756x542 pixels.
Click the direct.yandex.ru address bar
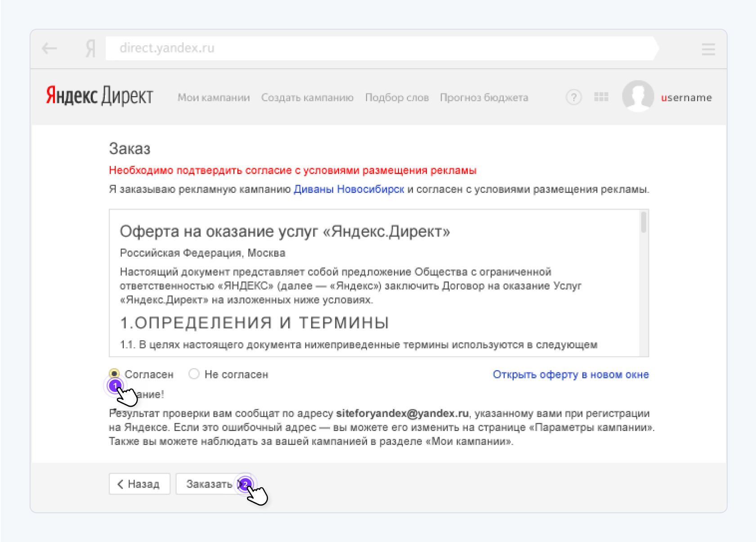[x=382, y=48]
